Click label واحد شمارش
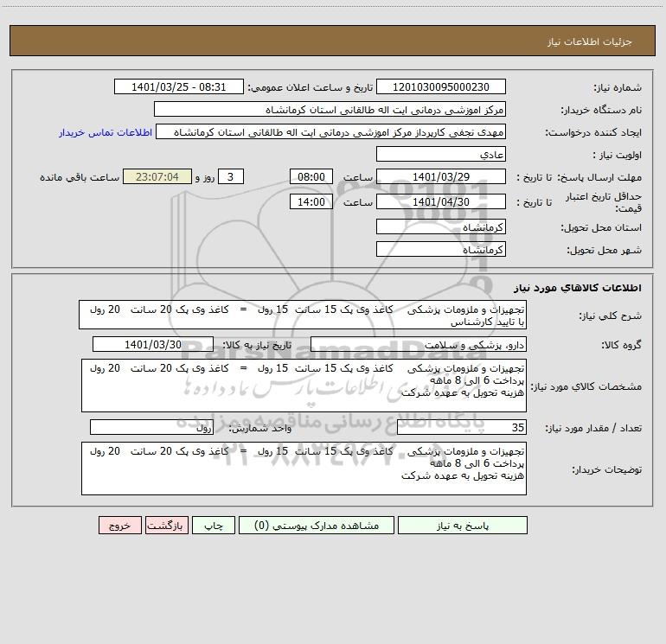Screen dimensions: 666x644 click(260, 429)
